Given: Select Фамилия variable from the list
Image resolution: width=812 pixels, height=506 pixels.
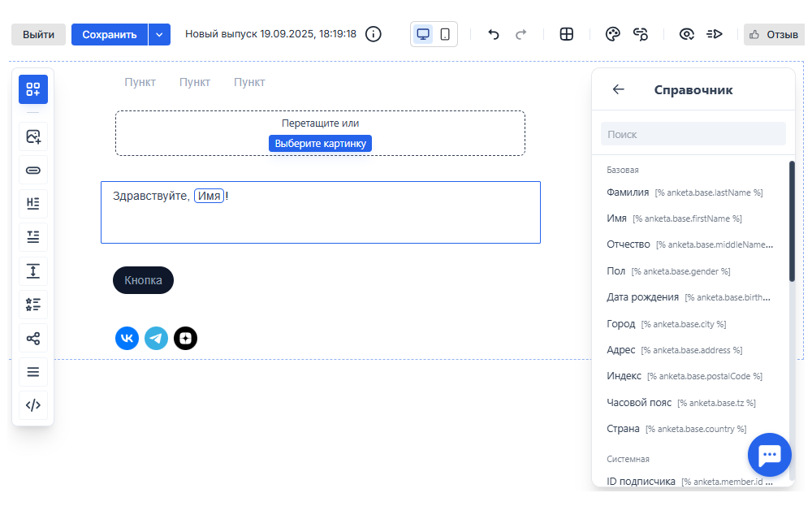Looking at the screenshot, I should pyautogui.click(x=628, y=192).
